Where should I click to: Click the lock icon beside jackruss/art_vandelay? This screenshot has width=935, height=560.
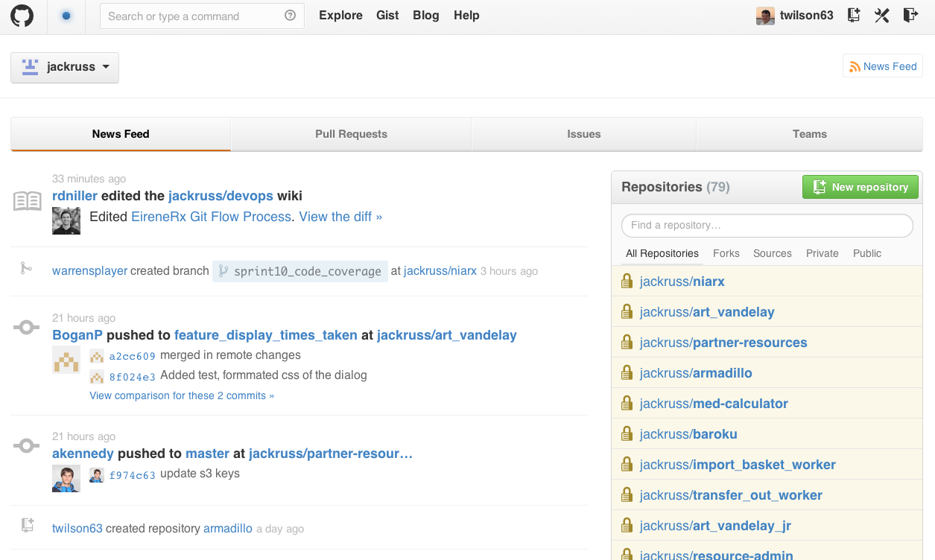pos(627,312)
